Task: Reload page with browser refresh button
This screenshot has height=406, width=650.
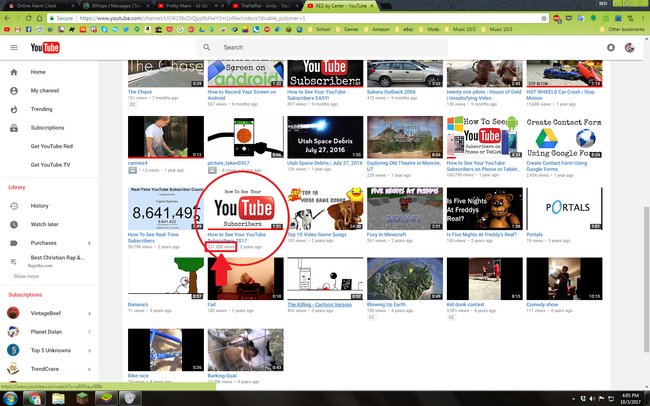Action: tap(28, 18)
